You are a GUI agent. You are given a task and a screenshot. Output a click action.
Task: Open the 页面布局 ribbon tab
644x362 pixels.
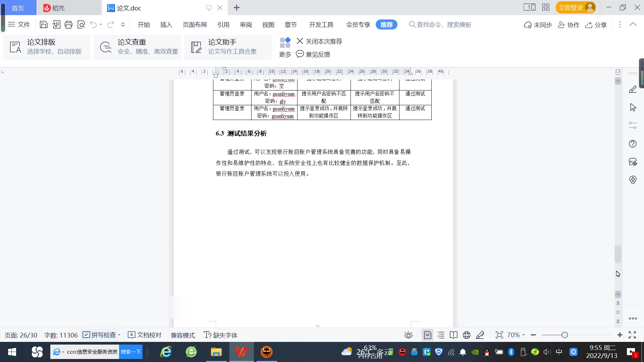point(195,24)
